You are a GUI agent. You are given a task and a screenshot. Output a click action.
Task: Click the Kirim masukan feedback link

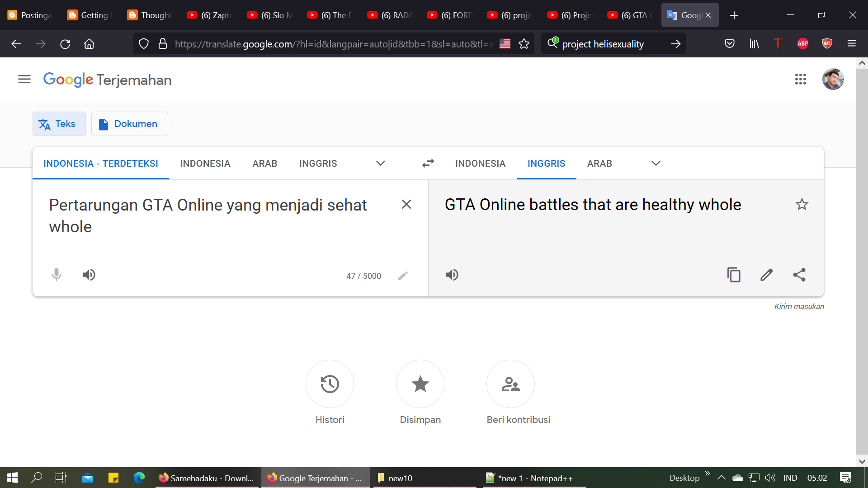(x=799, y=306)
